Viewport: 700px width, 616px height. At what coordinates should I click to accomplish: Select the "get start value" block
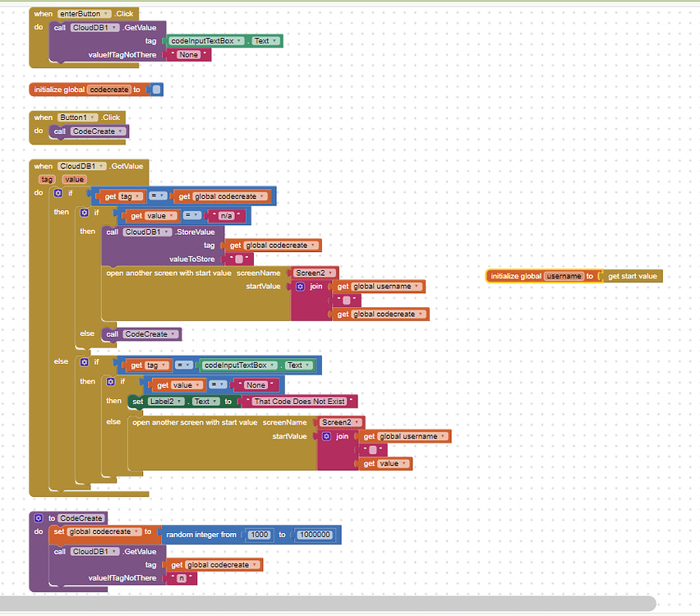[632, 276]
